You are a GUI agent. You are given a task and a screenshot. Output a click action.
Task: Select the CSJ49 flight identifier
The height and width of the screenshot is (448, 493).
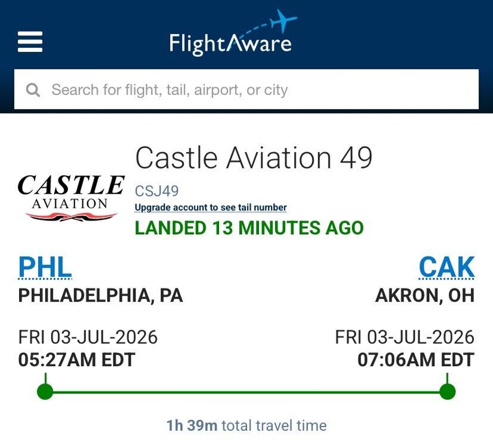(157, 191)
